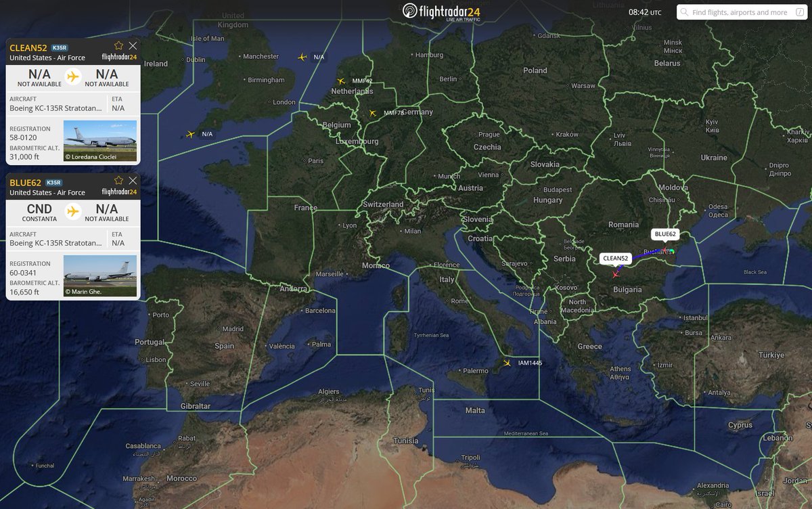Click the CLEAN52 map label
This screenshot has width=812, height=509.
point(616,259)
